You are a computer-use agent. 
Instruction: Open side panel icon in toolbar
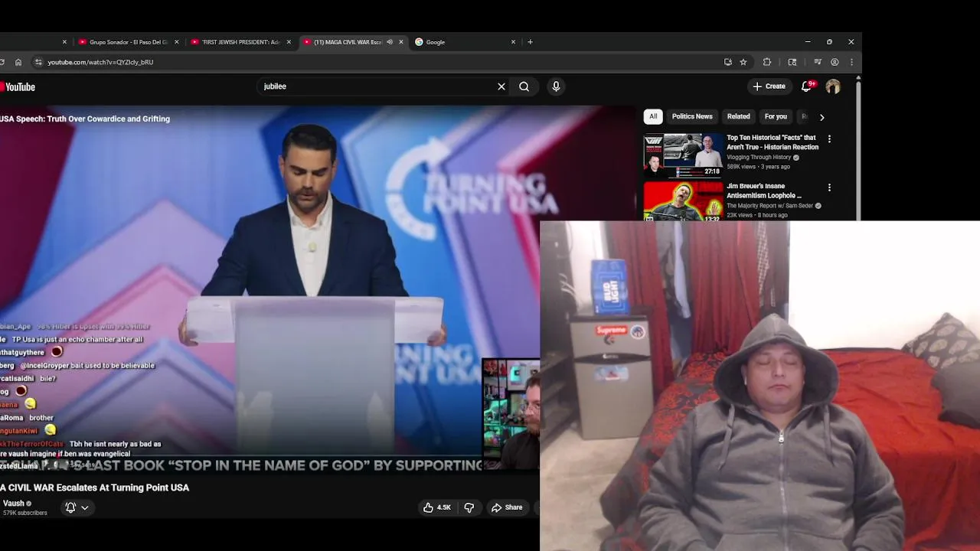click(792, 62)
